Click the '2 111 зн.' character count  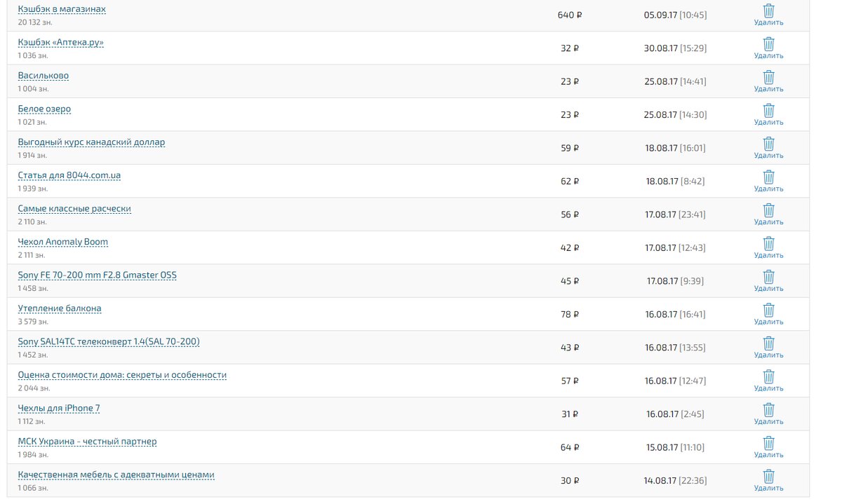tap(32, 255)
